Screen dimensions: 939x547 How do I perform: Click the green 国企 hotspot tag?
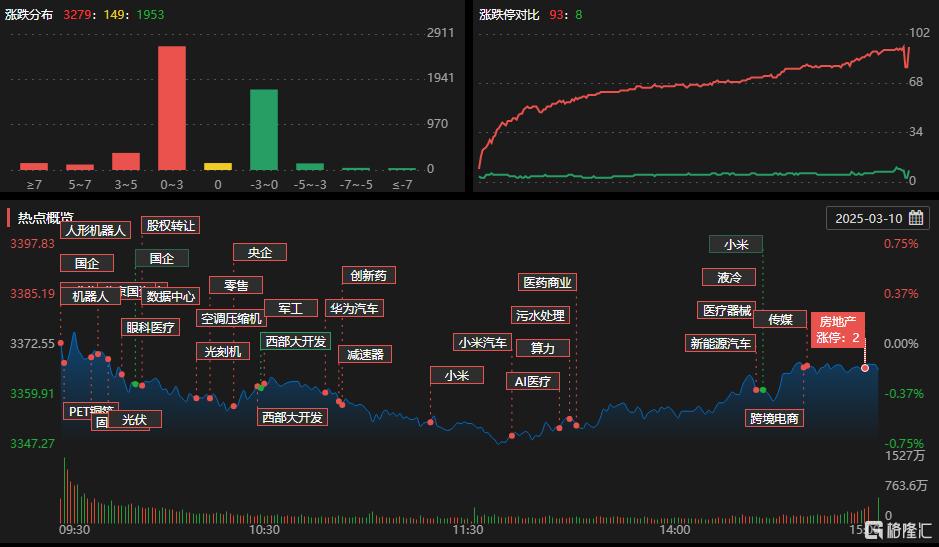point(162,258)
